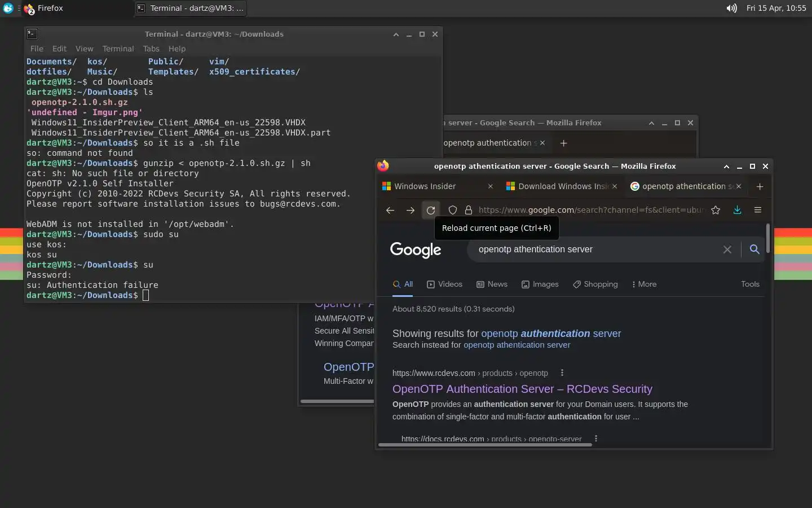Image resolution: width=812 pixels, height=508 pixels.
Task: Open the Firefox hamburger application menu
Action: [758, 210]
